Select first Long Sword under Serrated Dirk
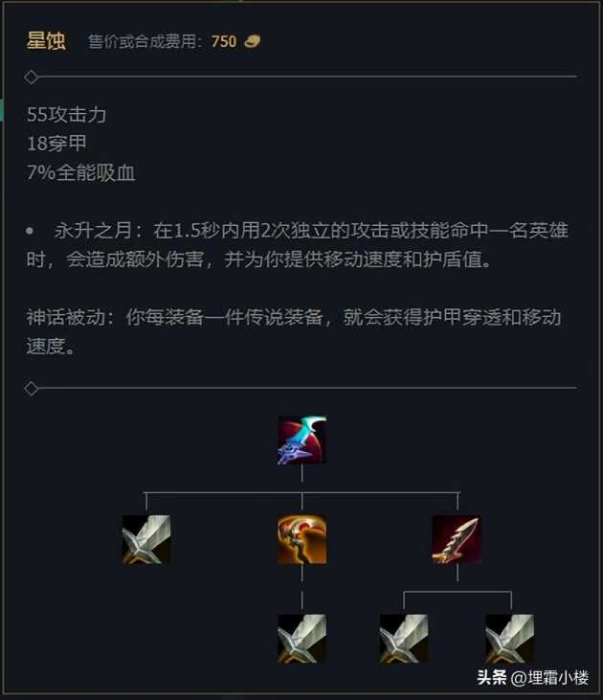This screenshot has width=603, height=700. (404, 639)
